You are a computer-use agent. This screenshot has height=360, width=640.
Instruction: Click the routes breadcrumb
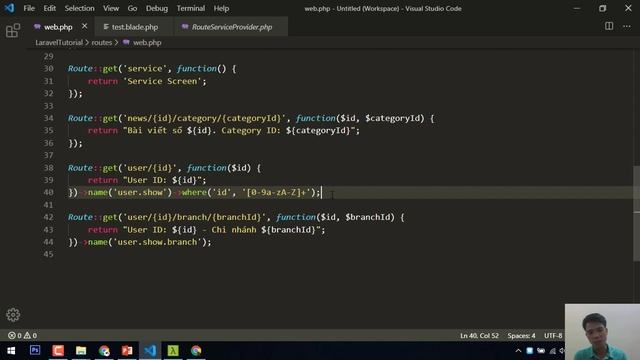pyautogui.click(x=101, y=42)
